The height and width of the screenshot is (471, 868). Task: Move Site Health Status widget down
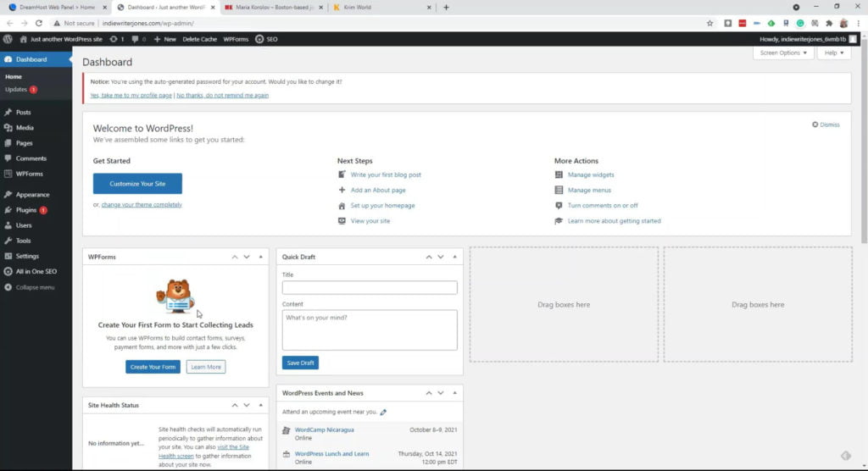pyautogui.click(x=247, y=405)
